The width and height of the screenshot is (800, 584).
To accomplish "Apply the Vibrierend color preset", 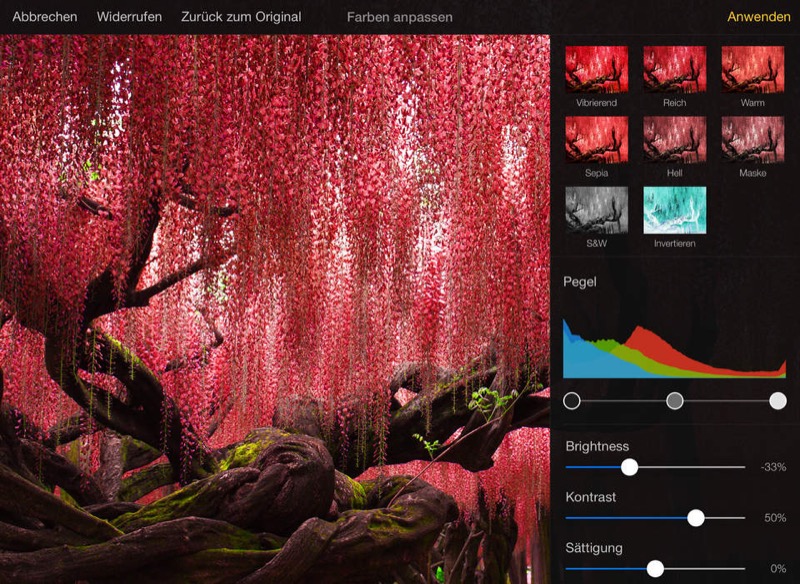I will (x=596, y=69).
